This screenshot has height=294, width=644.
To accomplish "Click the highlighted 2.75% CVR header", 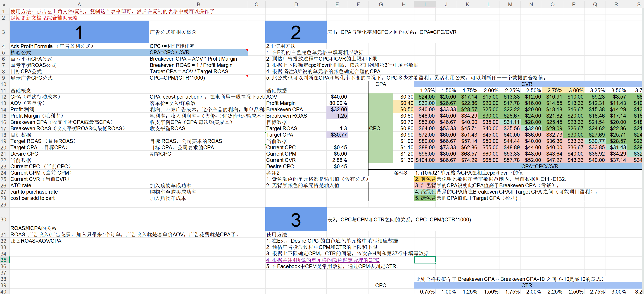I will click(x=552, y=90).
